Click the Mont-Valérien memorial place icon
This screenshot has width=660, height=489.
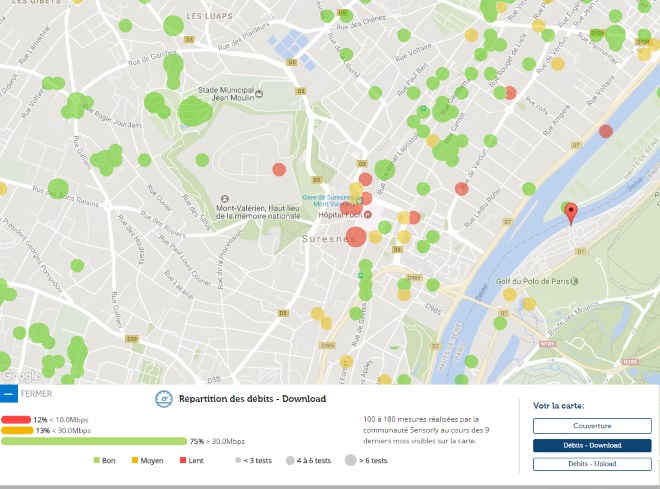[225, 198]
